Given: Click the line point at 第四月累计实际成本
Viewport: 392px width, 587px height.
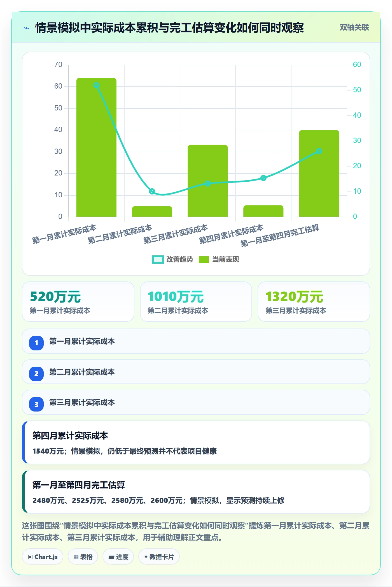Looking at the screenshot, I should (263, 178).
